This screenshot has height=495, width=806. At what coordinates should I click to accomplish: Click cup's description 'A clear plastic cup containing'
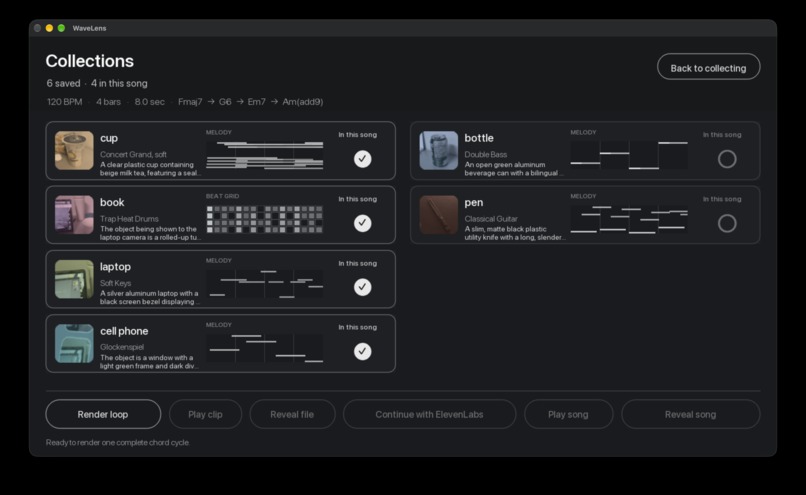(146, 164)
